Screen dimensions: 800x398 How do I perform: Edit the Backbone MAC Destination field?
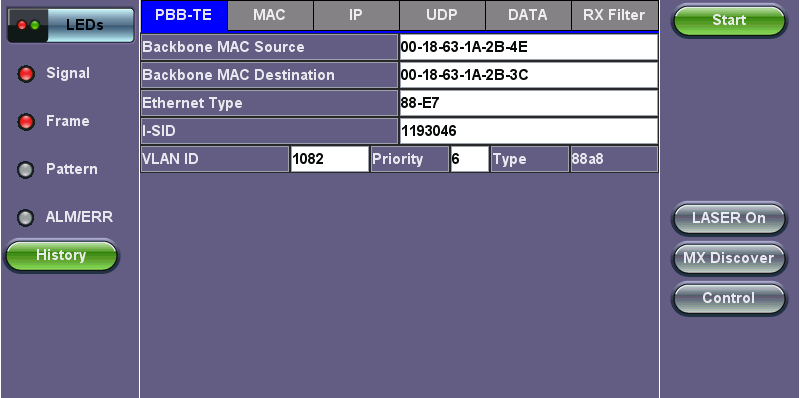pyautogui.click(x=528, y=75)
